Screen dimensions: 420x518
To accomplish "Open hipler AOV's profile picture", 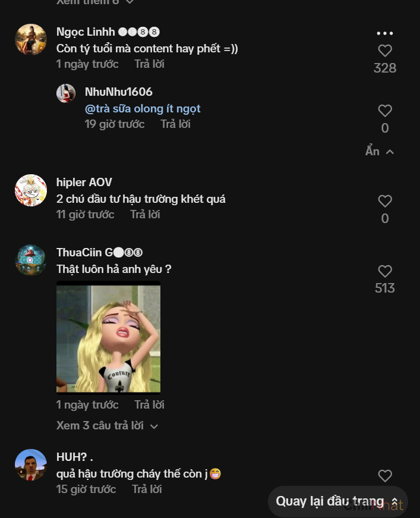I will point(31,190).
